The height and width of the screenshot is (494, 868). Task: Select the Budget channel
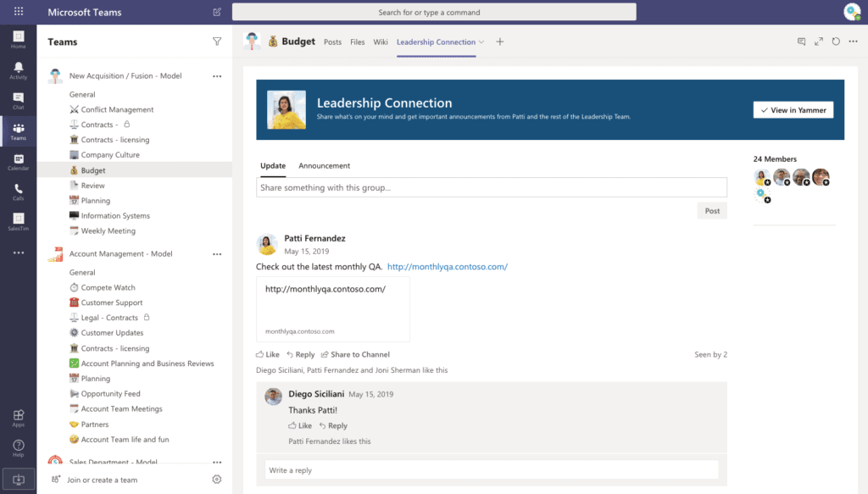(135, 170)
